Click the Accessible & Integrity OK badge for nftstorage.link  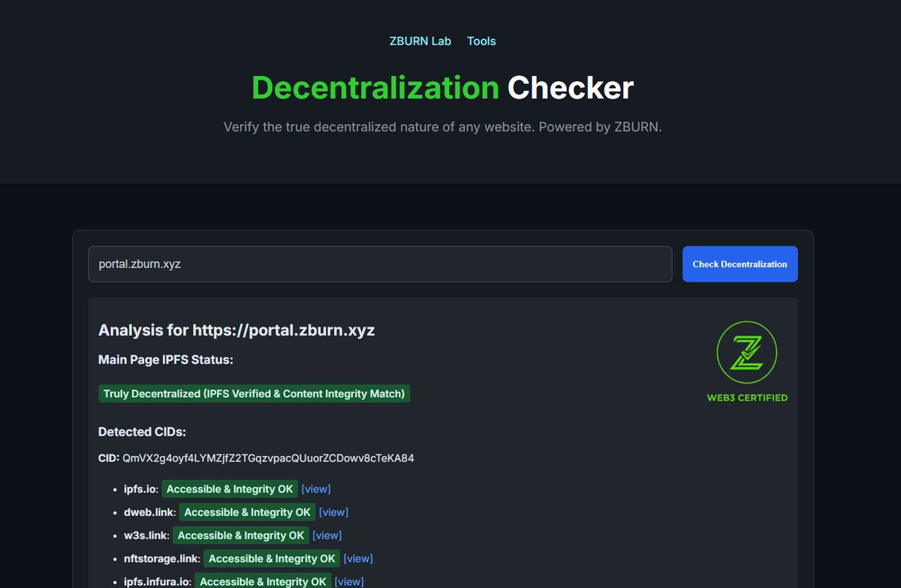(272, 559)
